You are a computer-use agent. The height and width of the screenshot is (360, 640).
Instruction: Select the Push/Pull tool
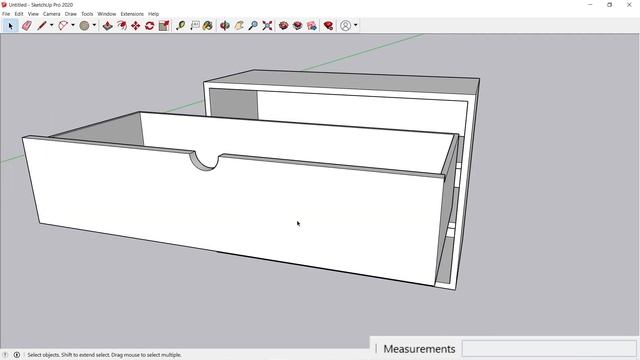point(107,26)
